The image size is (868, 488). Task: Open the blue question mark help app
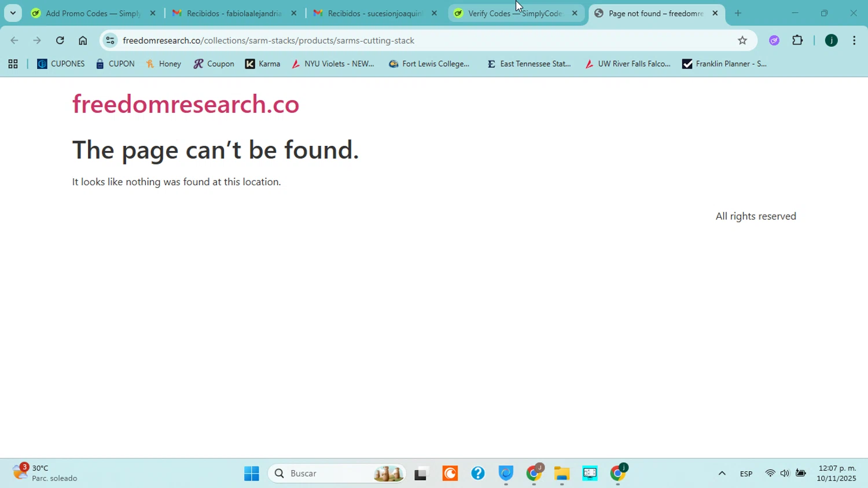[478, 474]
